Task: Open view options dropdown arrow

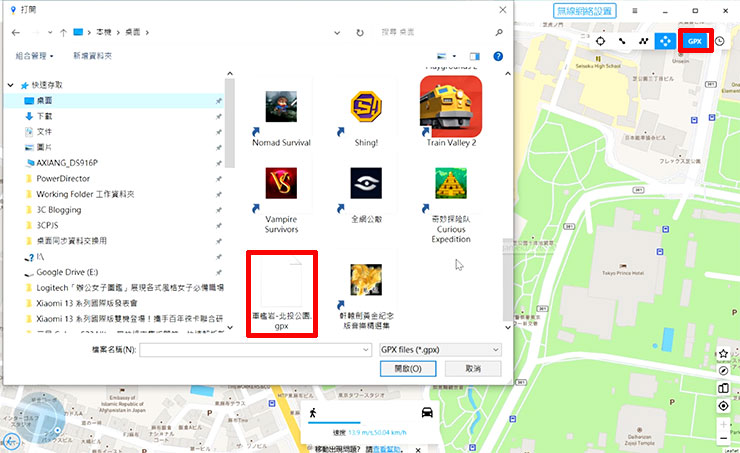Action: coord(454,56)
